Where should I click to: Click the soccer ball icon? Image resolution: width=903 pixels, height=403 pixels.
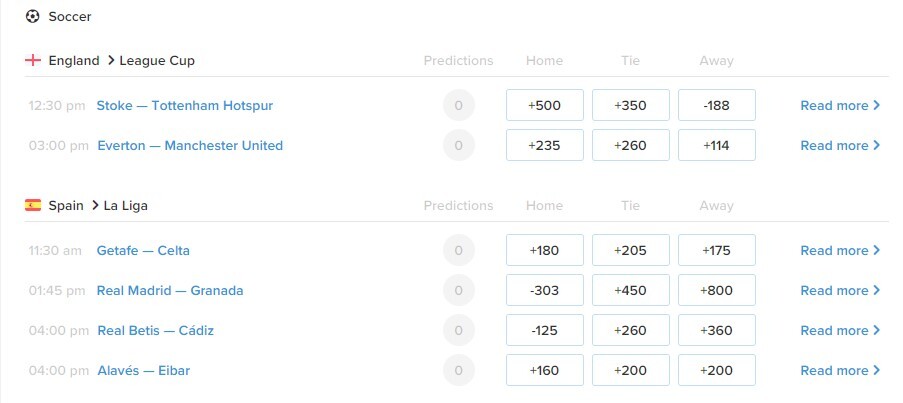[x=33, y=17]
